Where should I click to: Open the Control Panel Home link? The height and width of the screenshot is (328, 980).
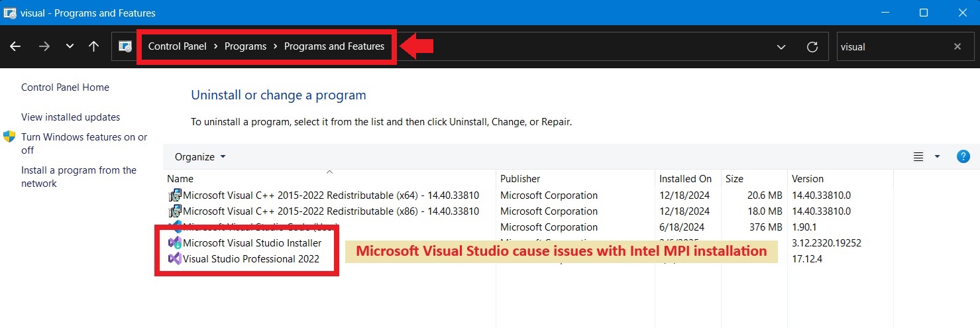[65, 87]
